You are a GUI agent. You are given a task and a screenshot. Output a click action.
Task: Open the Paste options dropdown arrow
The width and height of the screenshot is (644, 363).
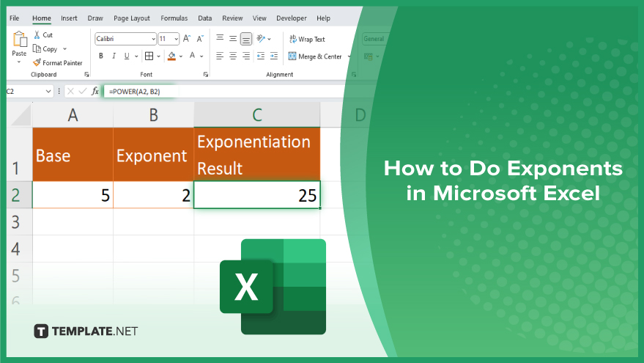(x=19, y=62)
